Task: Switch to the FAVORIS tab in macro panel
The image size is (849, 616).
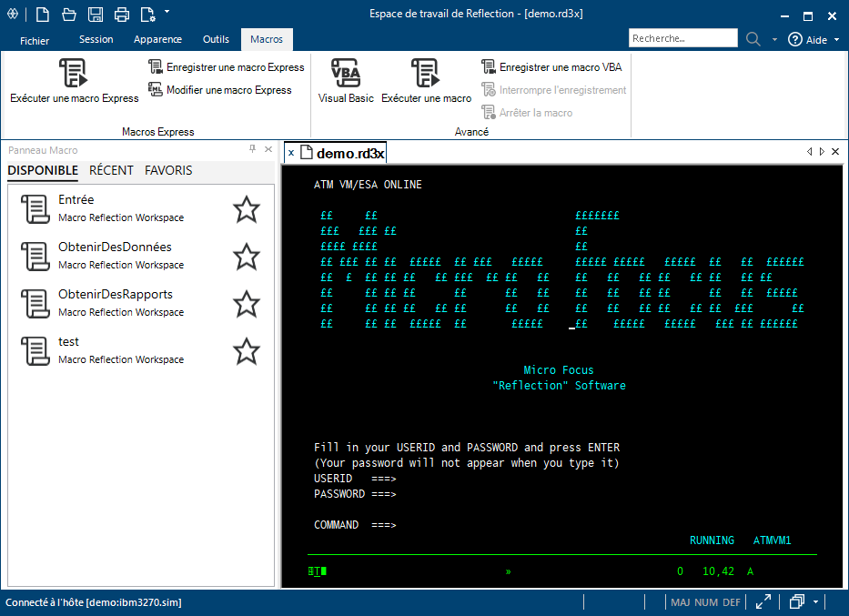Action: [x=168, y=170]
